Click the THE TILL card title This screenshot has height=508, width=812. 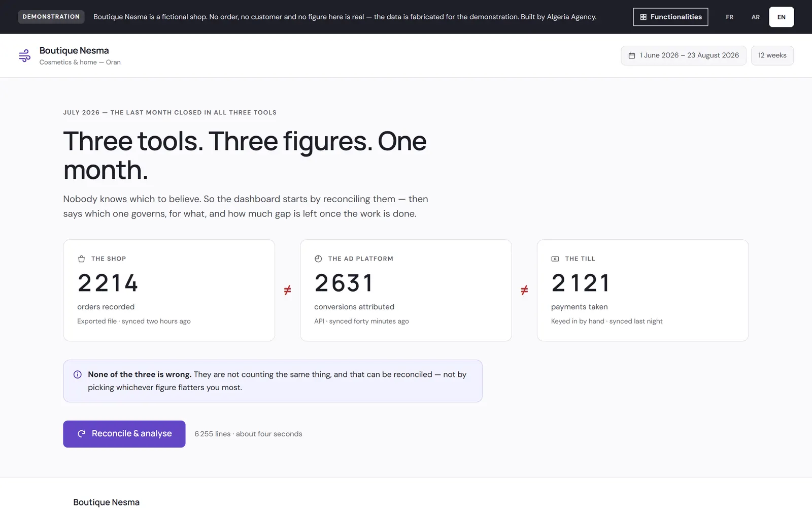[580, 259]
